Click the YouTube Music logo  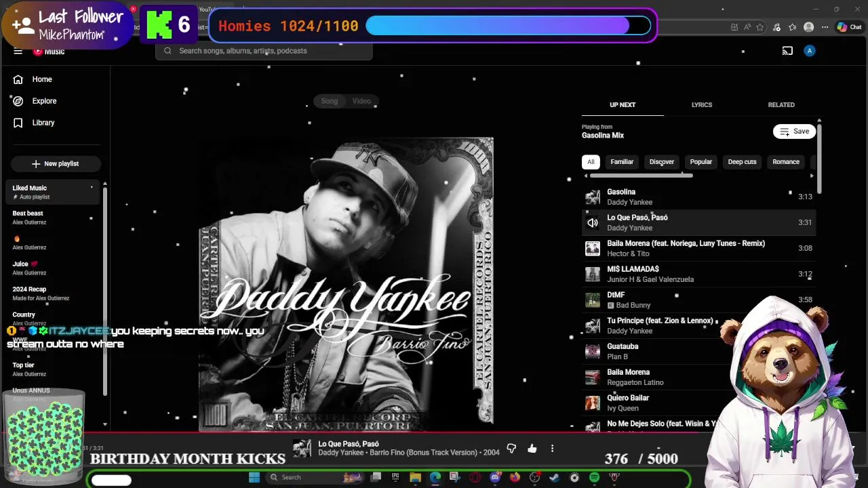pyautogui.click(x=50, y=52)
